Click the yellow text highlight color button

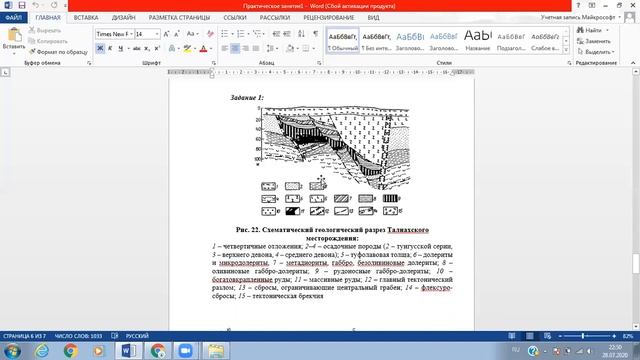point(187,49)
